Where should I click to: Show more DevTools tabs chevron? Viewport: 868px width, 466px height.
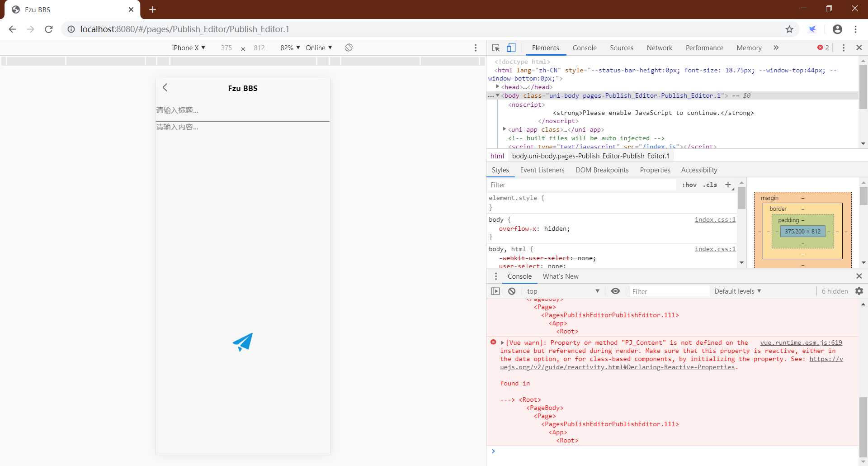pos(776,48)
